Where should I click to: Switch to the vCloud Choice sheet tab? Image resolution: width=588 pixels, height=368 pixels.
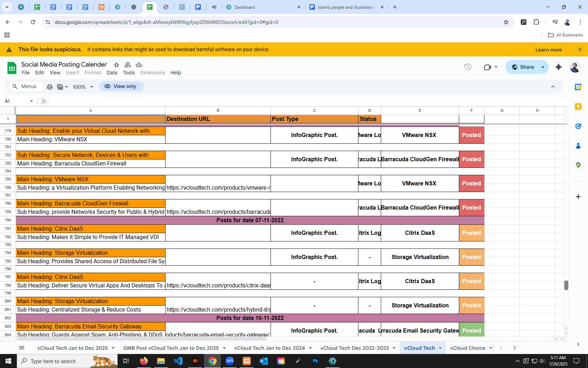pos(468,348)
